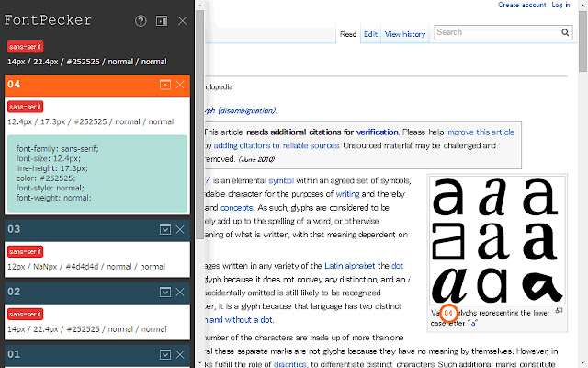The height and width of the screenshot is (368, 588).
Task: Remove the 03 font entry
Action: pyautogui.click(x=180, y=229)
